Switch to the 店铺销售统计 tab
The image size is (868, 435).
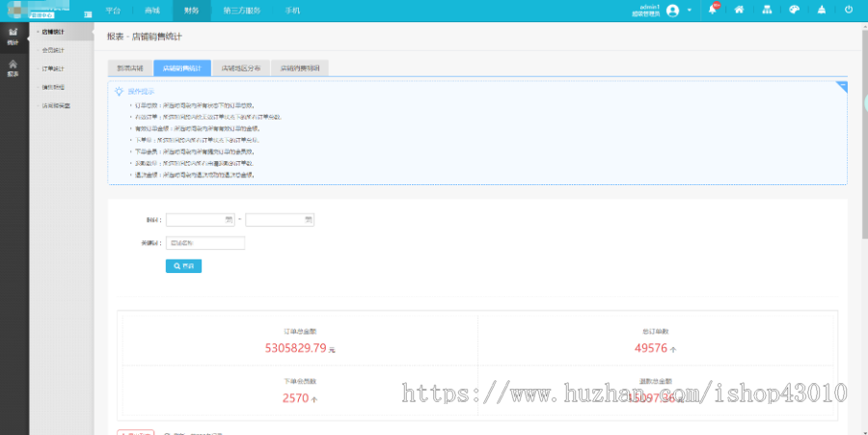point(182,68)
